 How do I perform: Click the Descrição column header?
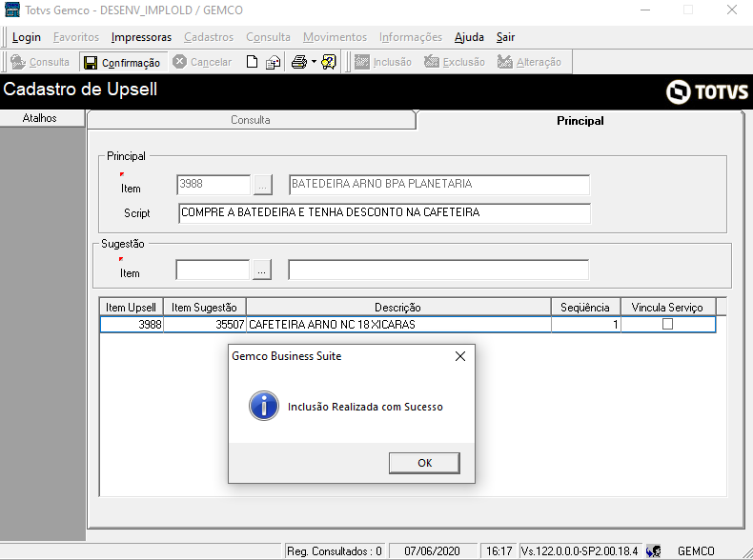coord(398,307)
